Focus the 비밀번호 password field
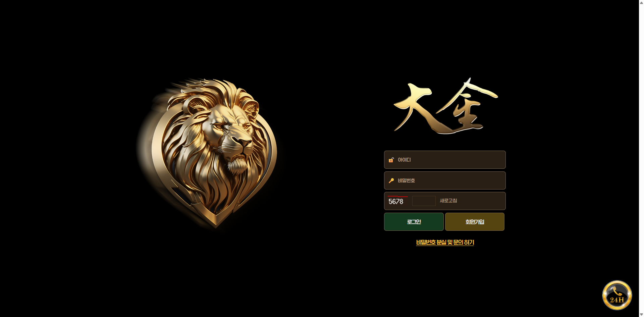 445,180
